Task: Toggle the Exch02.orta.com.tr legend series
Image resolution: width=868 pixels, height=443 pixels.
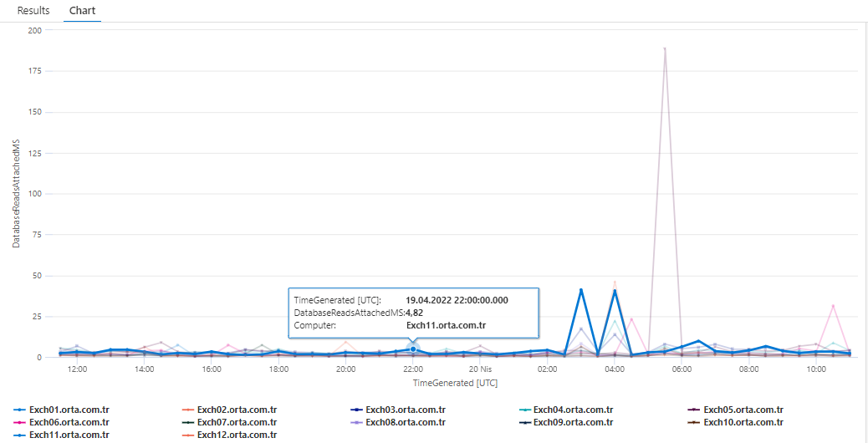Action: [229, 410]
